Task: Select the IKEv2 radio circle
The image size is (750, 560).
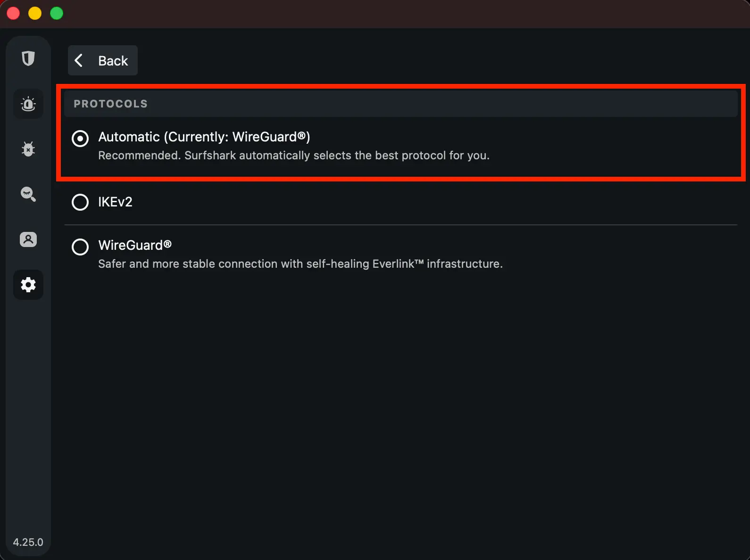Action: (x=80, y=202)
